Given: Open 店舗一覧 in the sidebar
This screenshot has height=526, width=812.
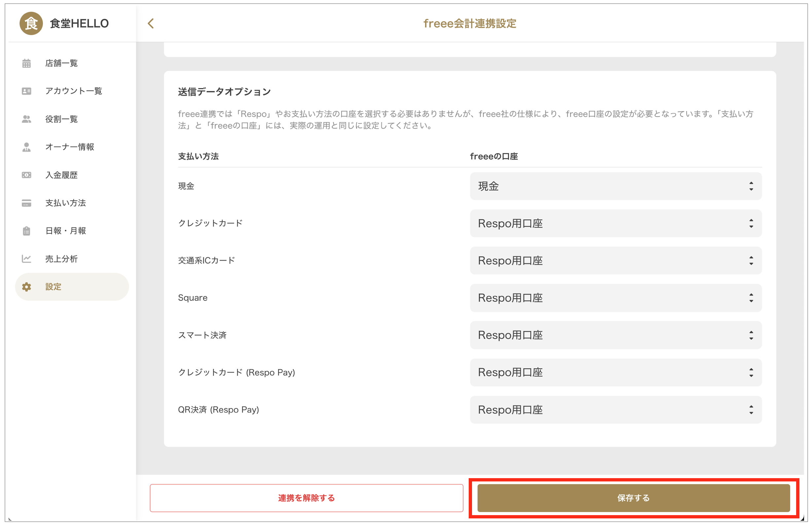Looking at the screenshot, I should click(72, 63).
